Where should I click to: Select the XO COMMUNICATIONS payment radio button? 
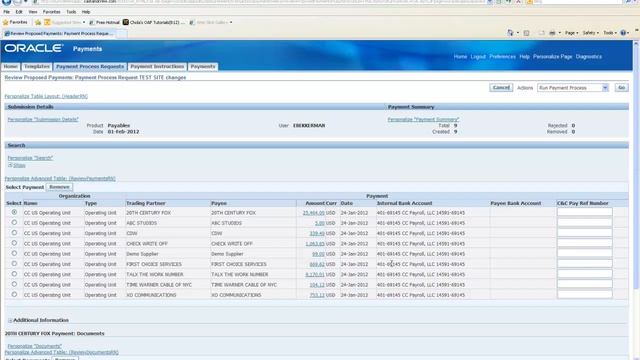coord(14,294)
